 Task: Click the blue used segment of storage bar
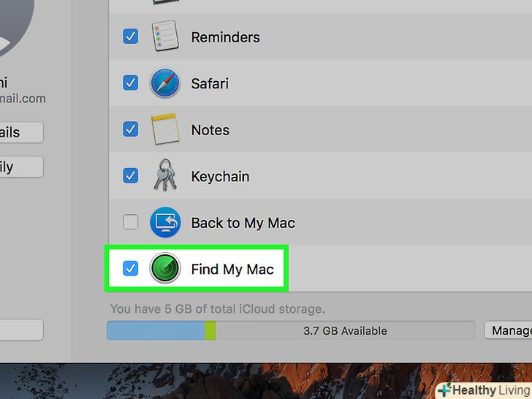pos(156,330)
